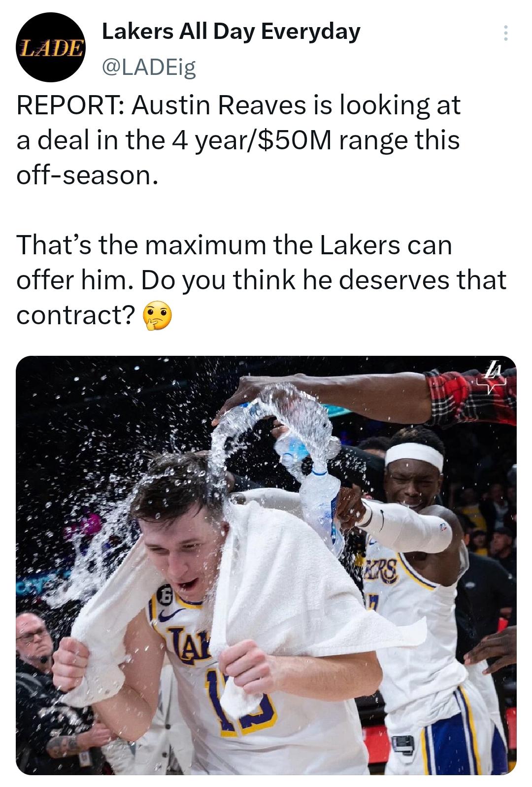Open the LADE profile avatar
This screenshot has height=787, width=532.
[51, 47]
